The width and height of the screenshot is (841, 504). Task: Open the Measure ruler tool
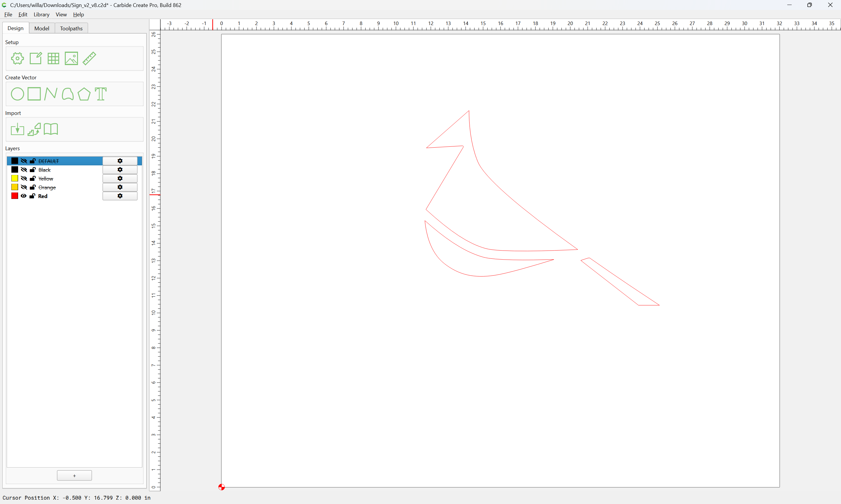pyautogui.click(x=89, y=58)
